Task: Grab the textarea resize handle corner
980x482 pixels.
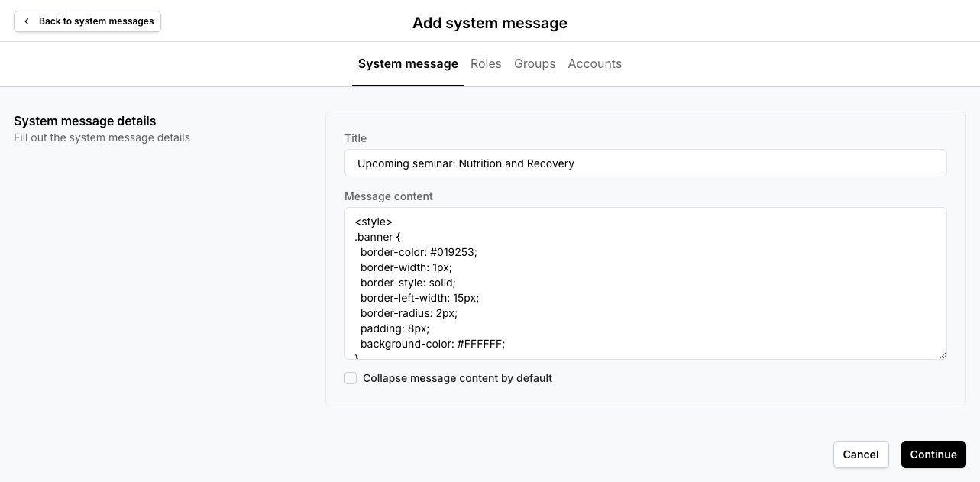Action: [x=942, y=354]
